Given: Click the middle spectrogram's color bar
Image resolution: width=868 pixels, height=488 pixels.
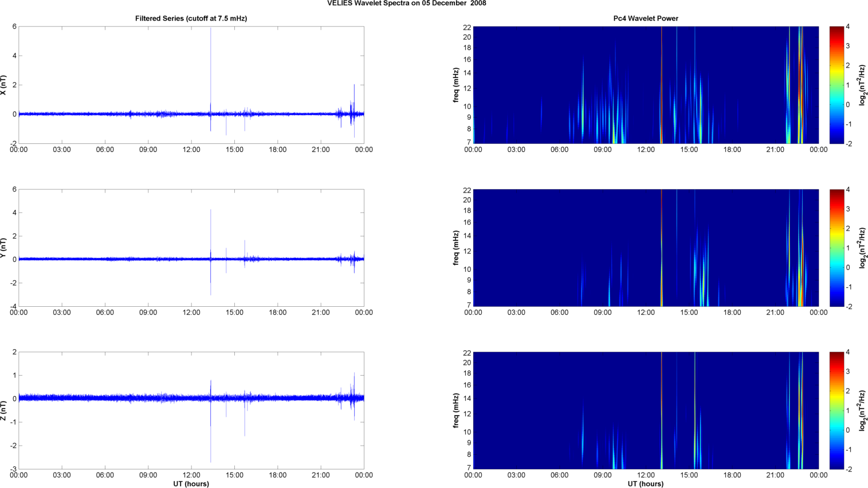Looking at the screenshot, I should point(836,248).
